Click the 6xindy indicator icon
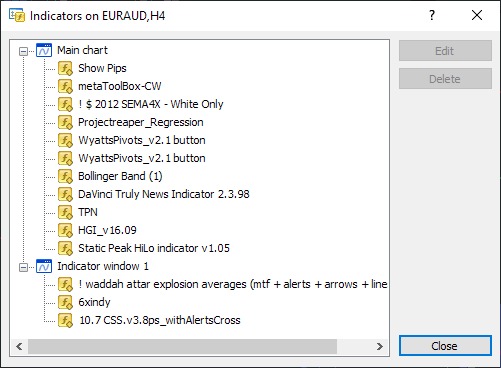The image size is (501, 368). (65, 302)
